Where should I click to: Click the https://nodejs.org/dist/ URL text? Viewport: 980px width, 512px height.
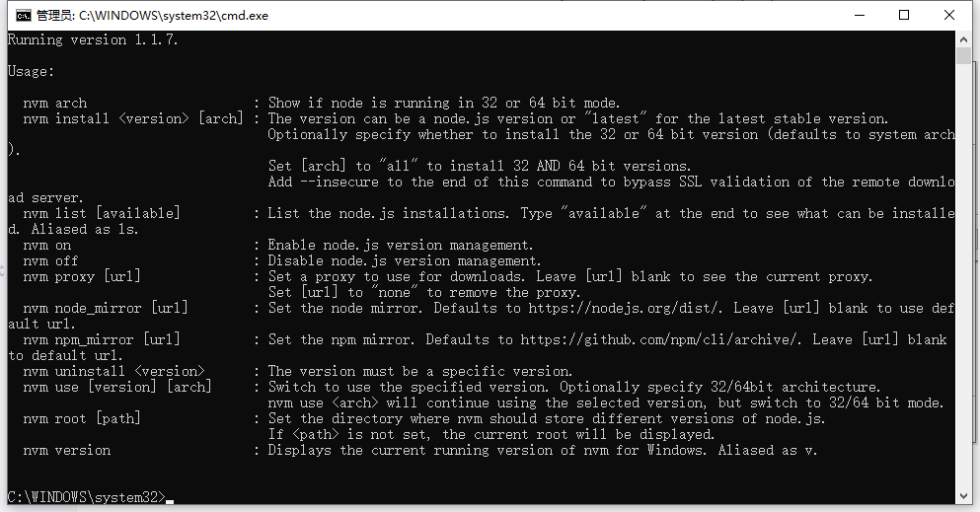(x=626, y=308)
